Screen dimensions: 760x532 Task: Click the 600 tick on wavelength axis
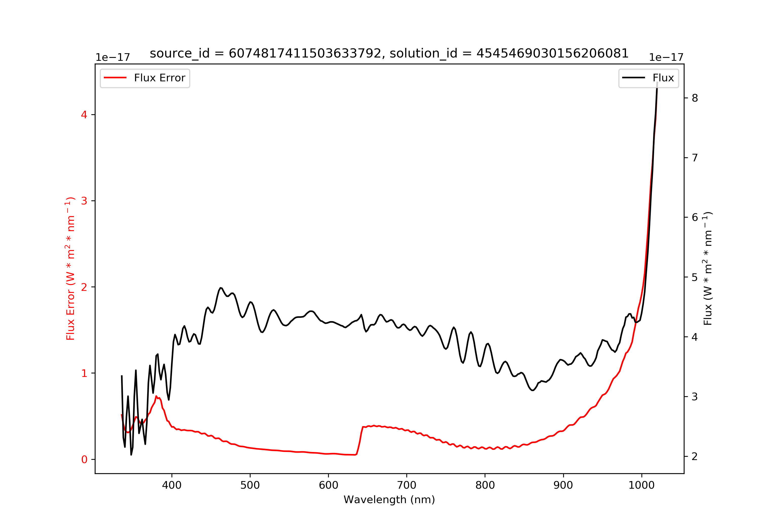(328, 485)
